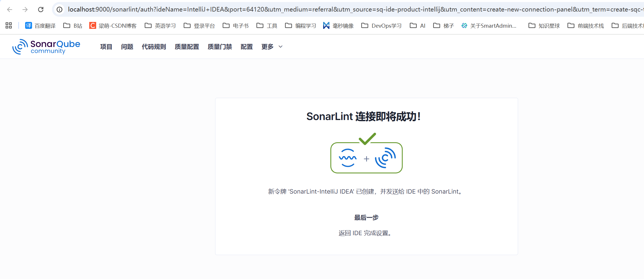This screenshot has height=279, width=644.
Task: Click the site info icon in address bar
Action: 59,10
